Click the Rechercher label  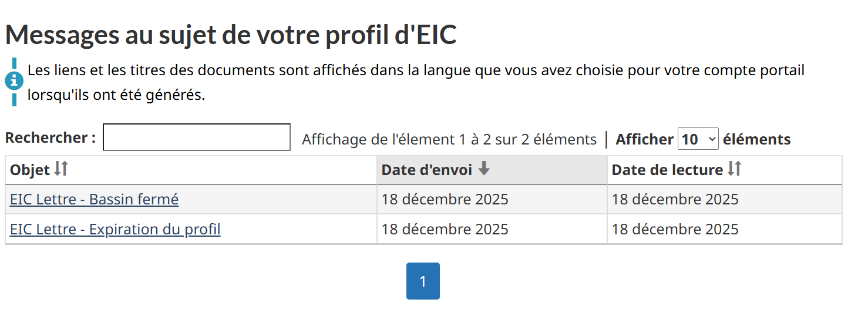51,137
